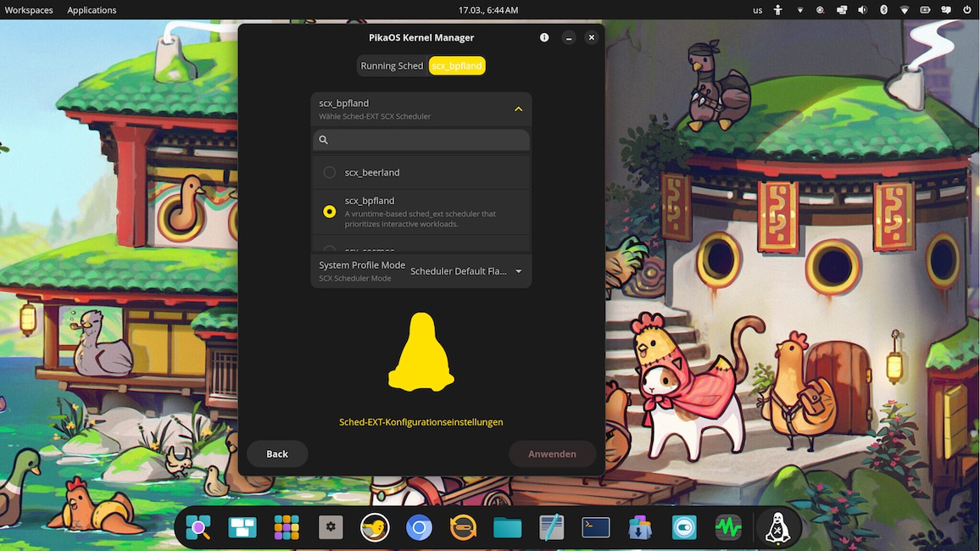Open the Workspaces menu in top bar
This screenshot has width=980, height=551.
click(29, 10)
